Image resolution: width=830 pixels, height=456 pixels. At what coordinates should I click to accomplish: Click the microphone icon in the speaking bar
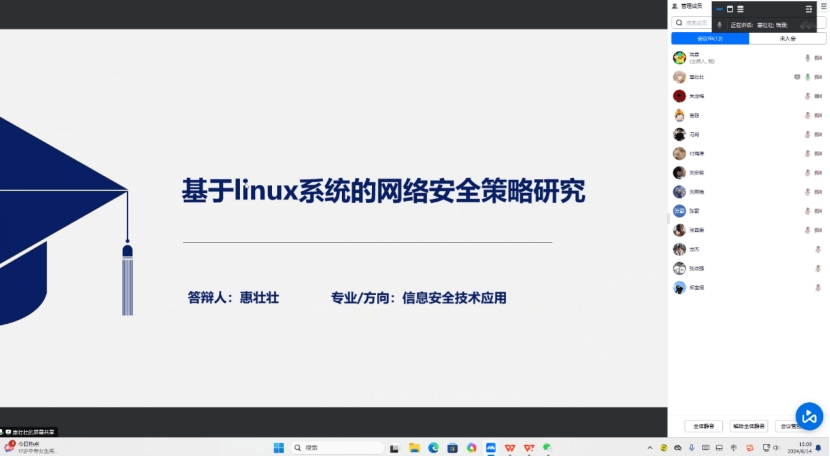click(x=720, y=24)
